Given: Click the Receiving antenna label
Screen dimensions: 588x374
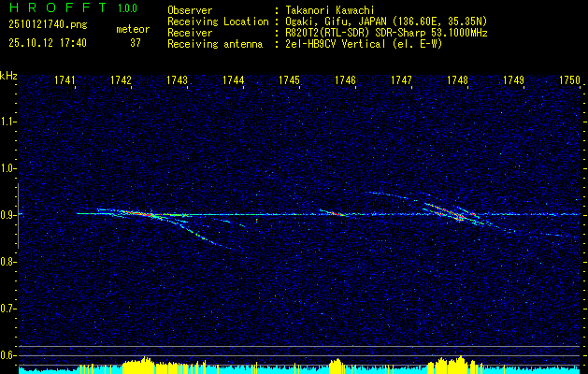Looking at the screenshot, I should (215, 44).
